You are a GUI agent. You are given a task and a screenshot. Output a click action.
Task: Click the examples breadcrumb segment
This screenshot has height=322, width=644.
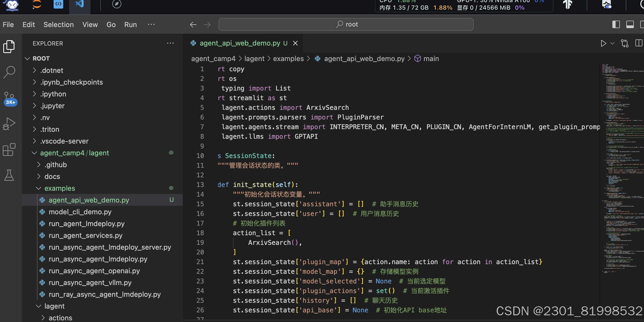[x=288, y=59]
